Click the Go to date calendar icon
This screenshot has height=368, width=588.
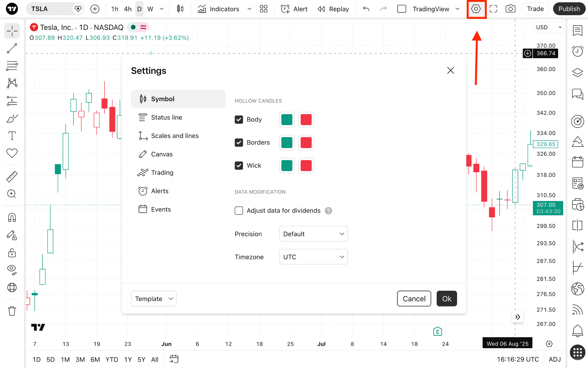[x=174, y=359]
